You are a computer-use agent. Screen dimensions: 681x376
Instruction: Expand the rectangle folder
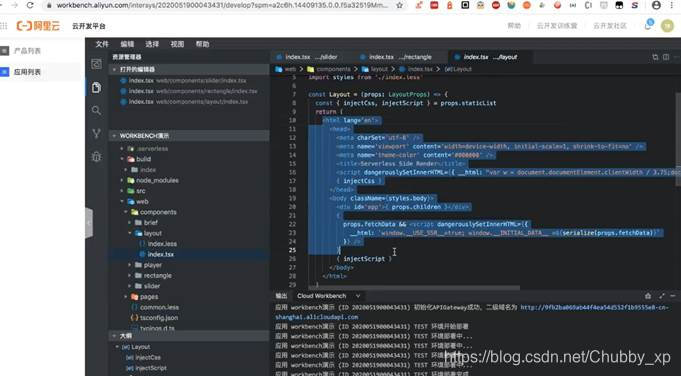pyautogui.click(x=157, y=276)
